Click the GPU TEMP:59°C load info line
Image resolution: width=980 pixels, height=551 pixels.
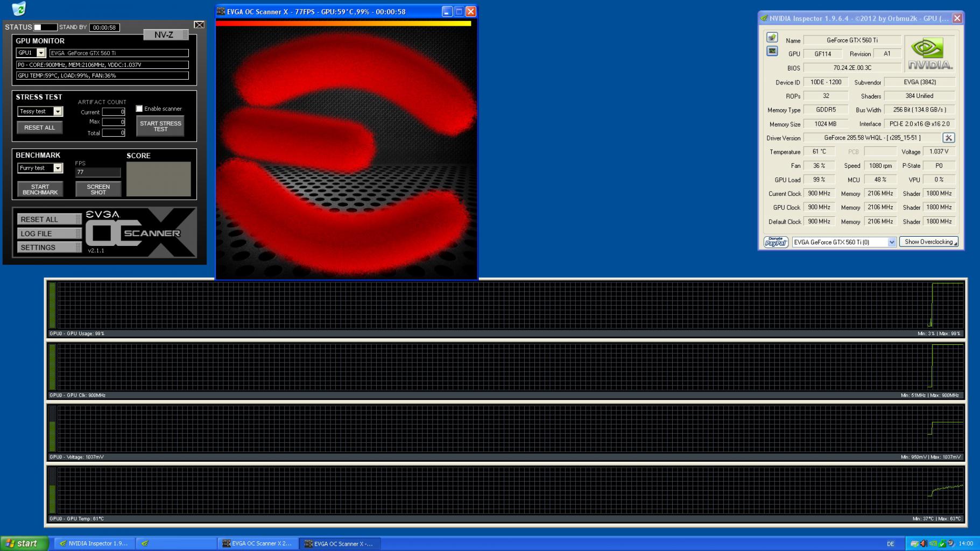click(102, 75)
